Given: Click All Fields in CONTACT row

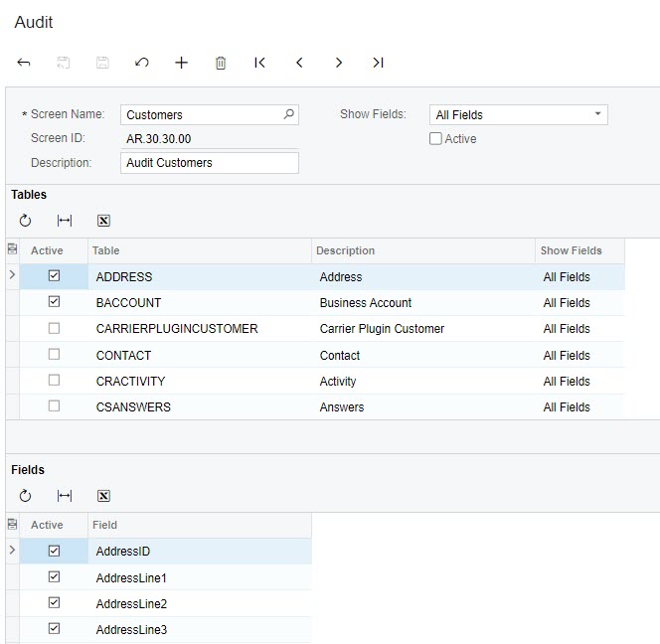Looking at the screenshot, I should [580, 355].
